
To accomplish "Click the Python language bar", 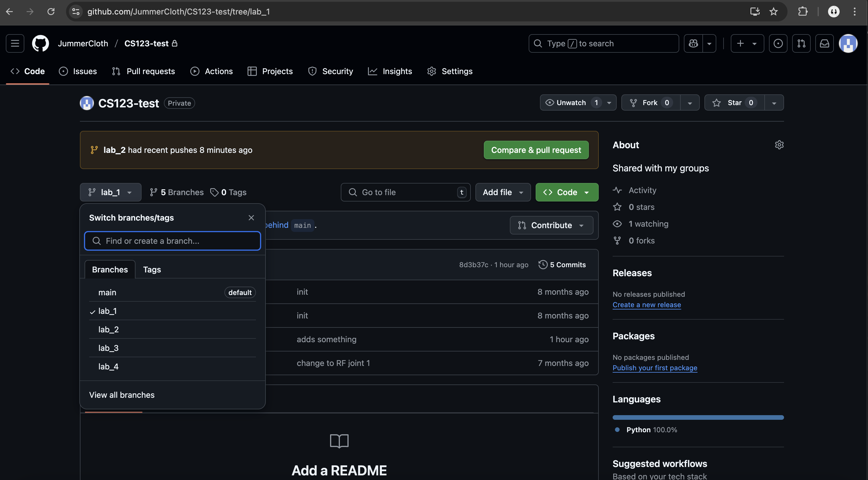I will [x=698, y=417].
